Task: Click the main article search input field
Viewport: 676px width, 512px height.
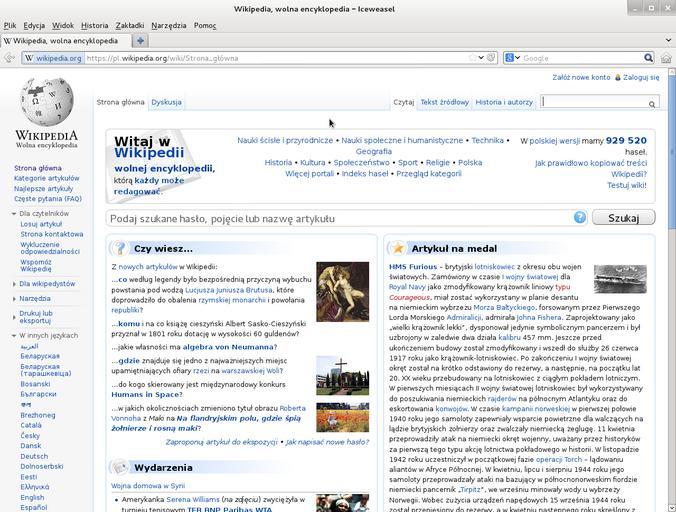Action: pos(340,218)
